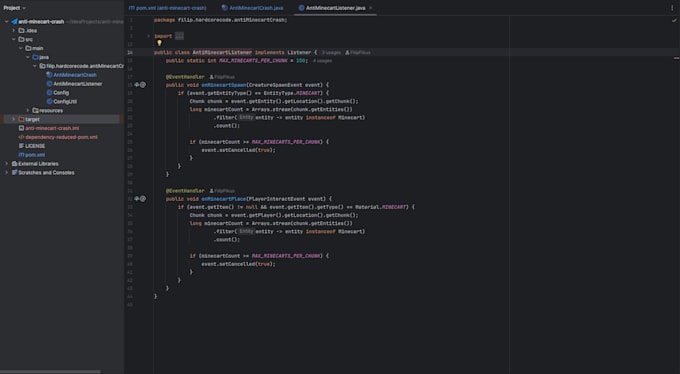The image size is (680, 374).
Task: Click the author hint on the class declaration line
Action: pyautogui.click(x=358, y=52)
